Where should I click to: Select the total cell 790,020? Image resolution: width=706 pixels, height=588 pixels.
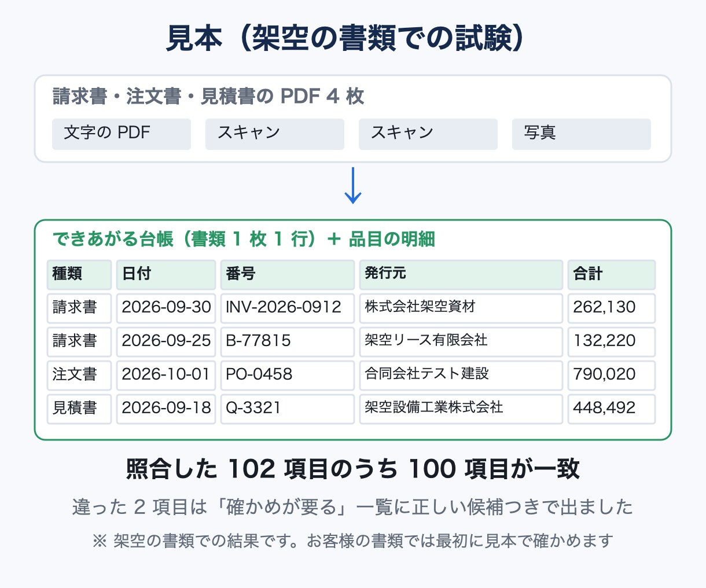point(612,375)
